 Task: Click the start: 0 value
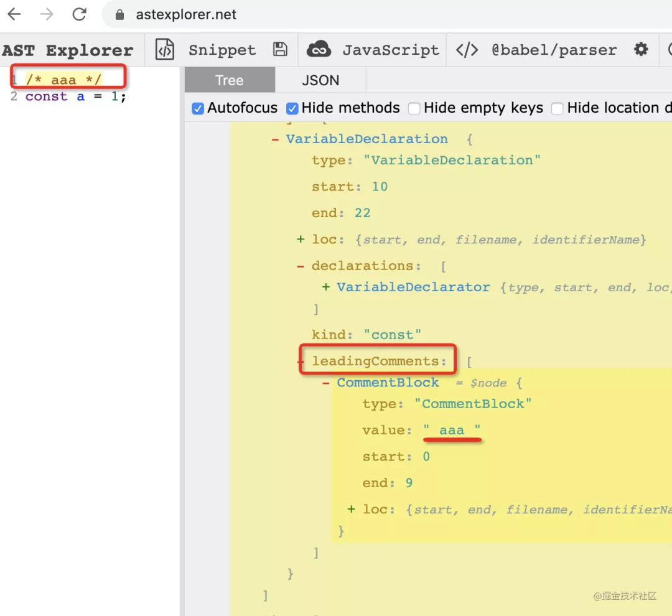tap(426, 457)
